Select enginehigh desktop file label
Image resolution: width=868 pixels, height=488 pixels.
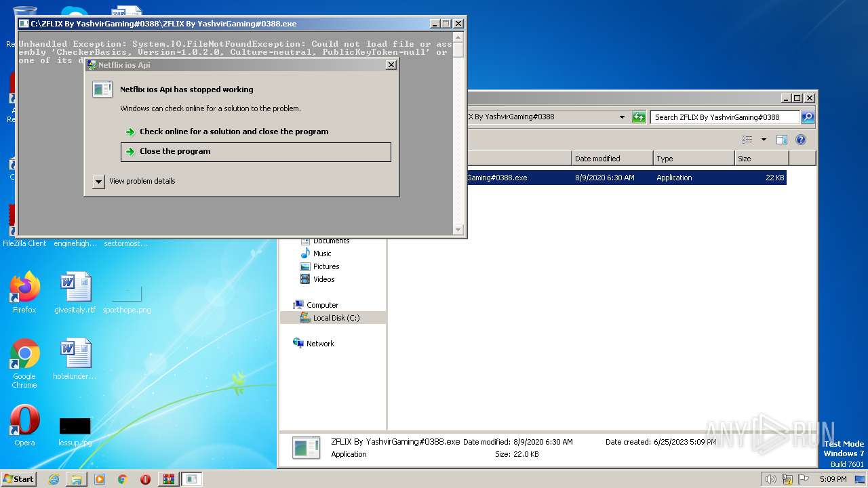tap(75, 244)
